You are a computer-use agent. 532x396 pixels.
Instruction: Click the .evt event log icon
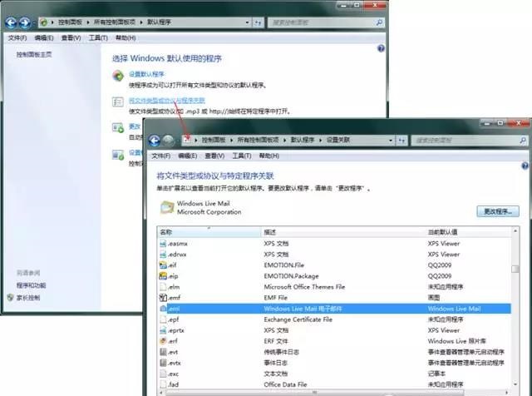[x=163, y=352]
